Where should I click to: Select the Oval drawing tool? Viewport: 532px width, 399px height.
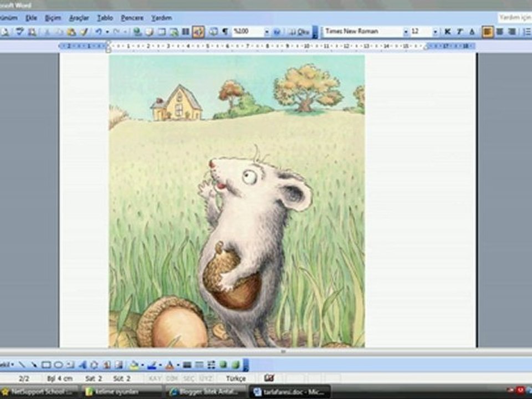58,365
